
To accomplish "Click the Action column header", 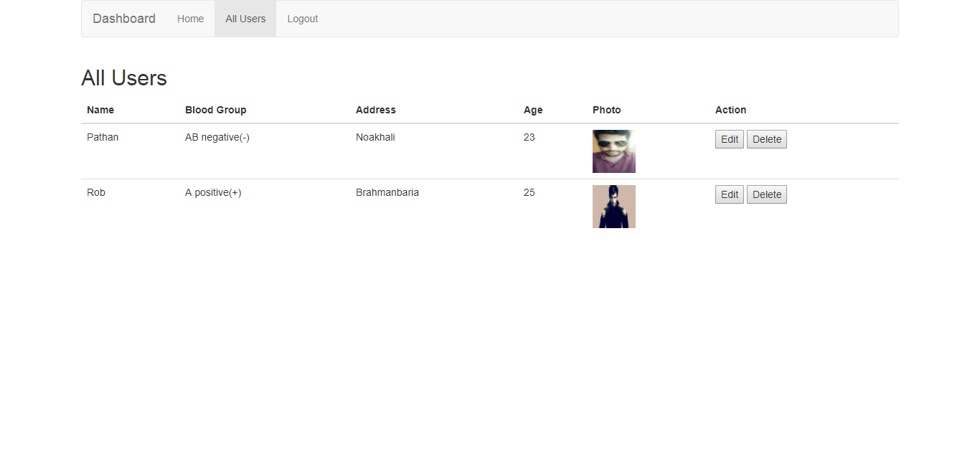I will (730, 110).
